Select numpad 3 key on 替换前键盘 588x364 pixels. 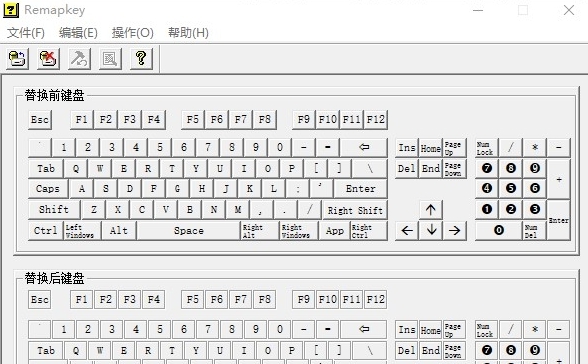[x=535, y=209]
